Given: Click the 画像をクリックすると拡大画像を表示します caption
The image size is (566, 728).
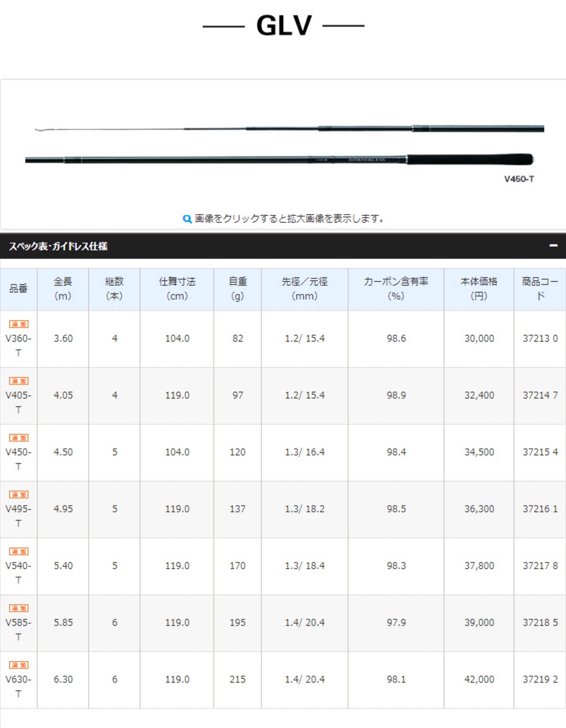Looking at the screenshot, I should 289,219.
